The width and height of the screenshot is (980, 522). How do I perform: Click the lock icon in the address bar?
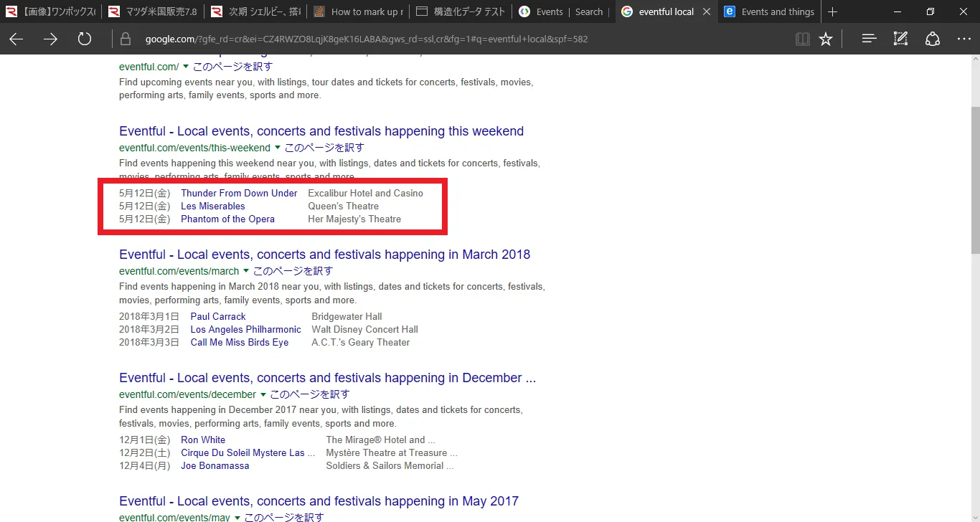pyautogui.click(x=126, y=39)
